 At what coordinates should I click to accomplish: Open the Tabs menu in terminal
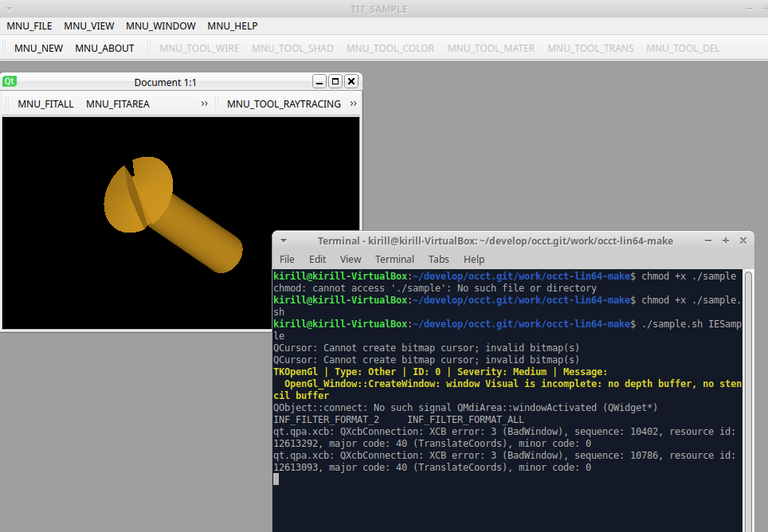(438, 259)
